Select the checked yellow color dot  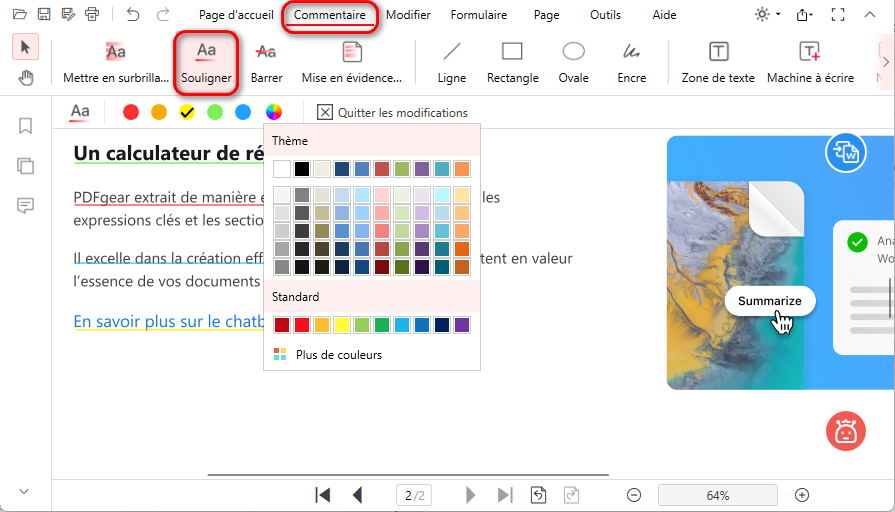(187, 112)
